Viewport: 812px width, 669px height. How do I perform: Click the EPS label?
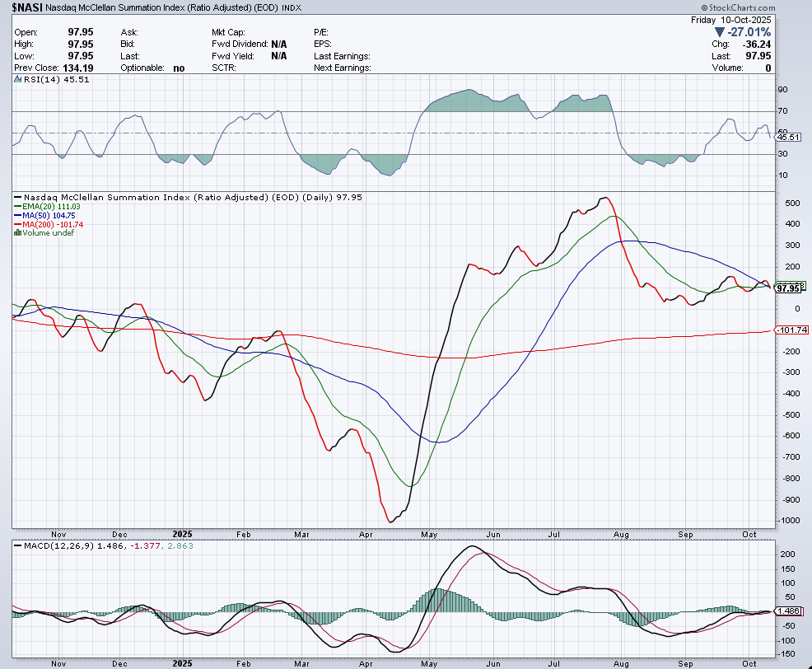coord(323,44)
